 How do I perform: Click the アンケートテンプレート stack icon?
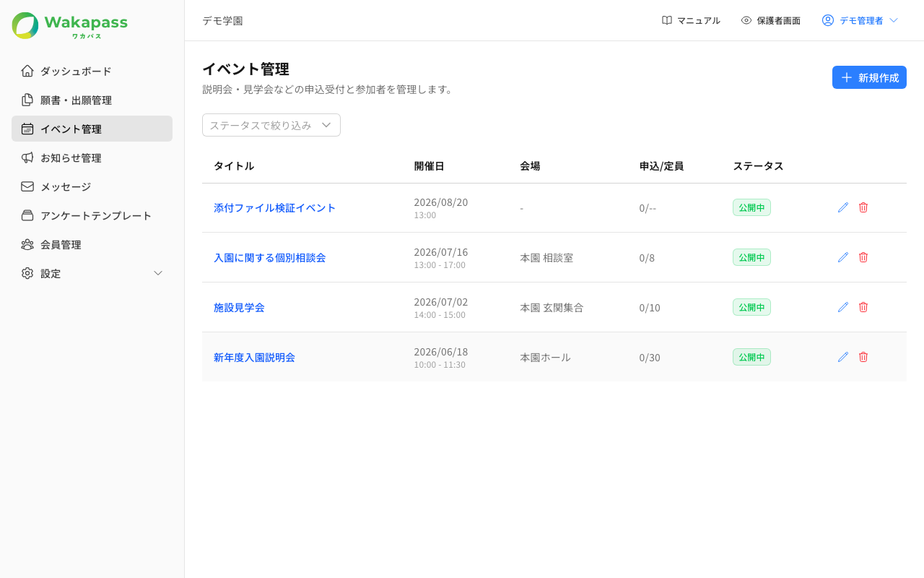point(27,215)
